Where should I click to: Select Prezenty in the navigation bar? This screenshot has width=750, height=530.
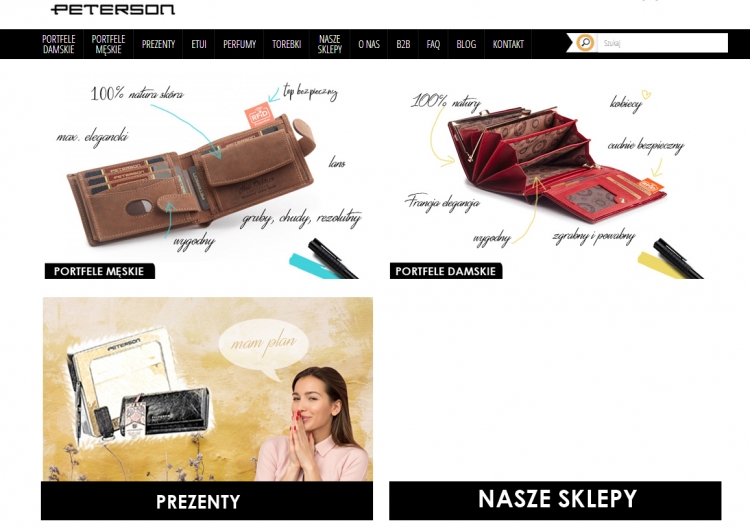[x=158, y=44]
